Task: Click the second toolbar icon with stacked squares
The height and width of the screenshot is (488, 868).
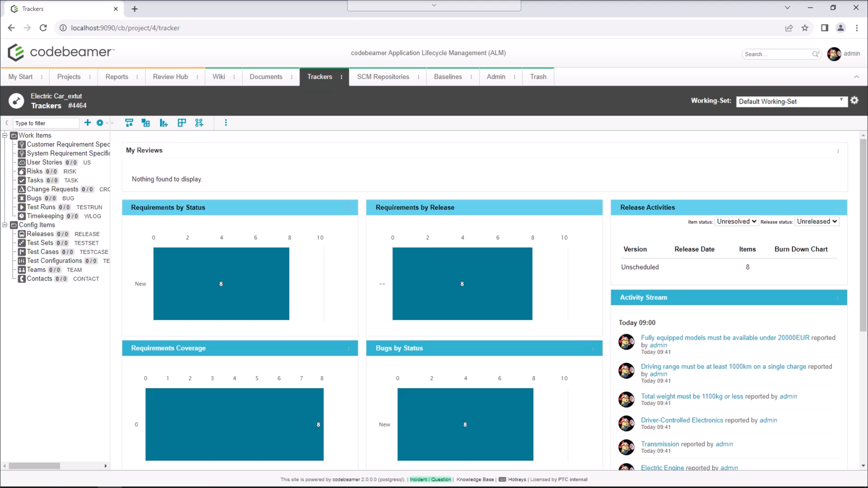Action: pos(146,123)
